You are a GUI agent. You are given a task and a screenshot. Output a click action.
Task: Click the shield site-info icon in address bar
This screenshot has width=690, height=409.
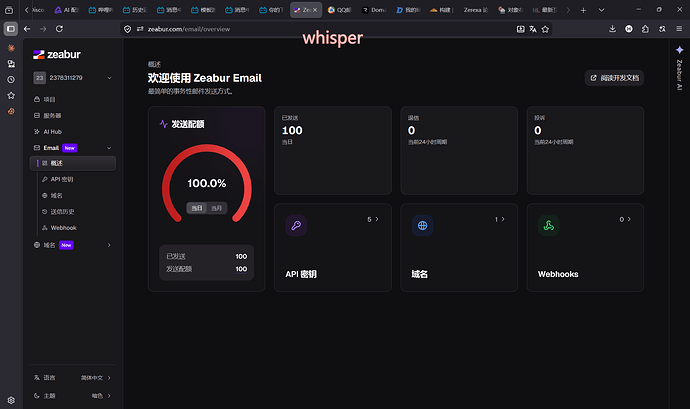127,29
